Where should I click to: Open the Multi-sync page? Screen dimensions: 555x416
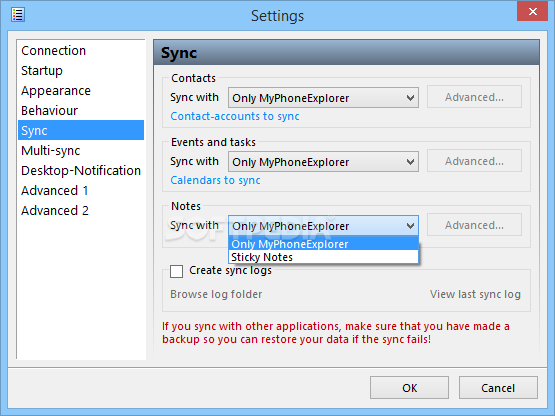[81, 150]
